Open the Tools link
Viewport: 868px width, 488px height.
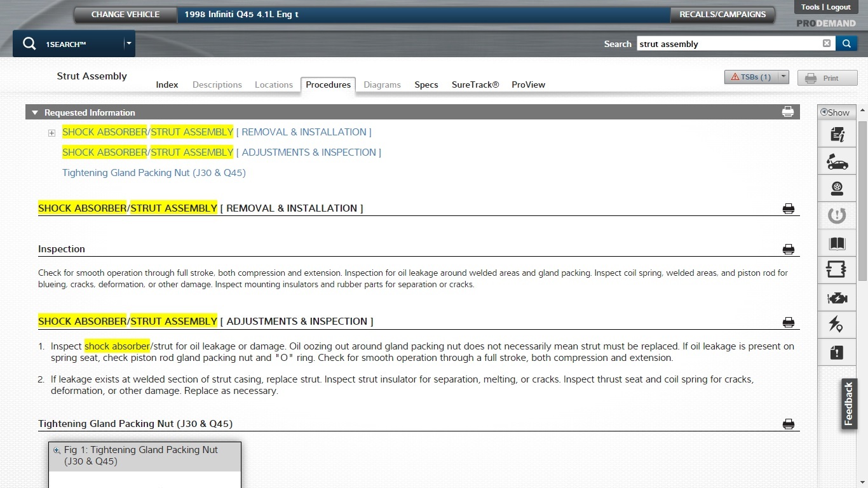tap(810, 7)
